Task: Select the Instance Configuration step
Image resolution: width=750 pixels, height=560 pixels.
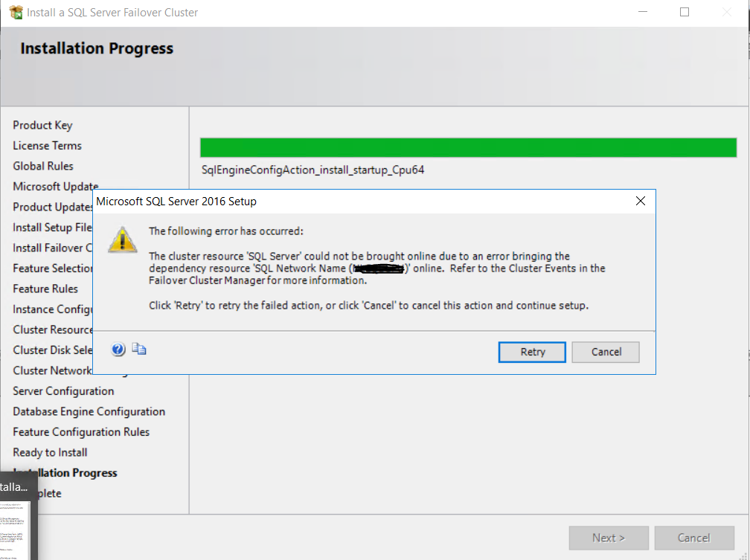Action: point(53,309)
